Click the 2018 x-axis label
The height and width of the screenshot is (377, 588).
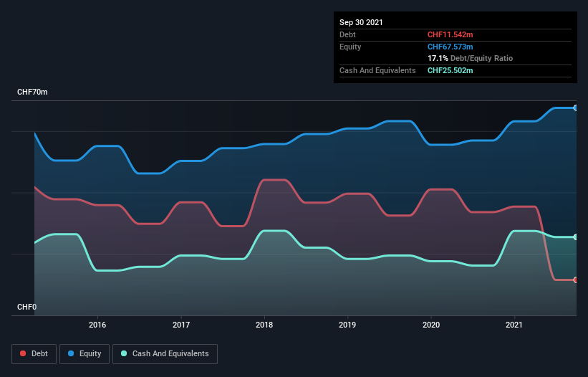click(264, 325)
